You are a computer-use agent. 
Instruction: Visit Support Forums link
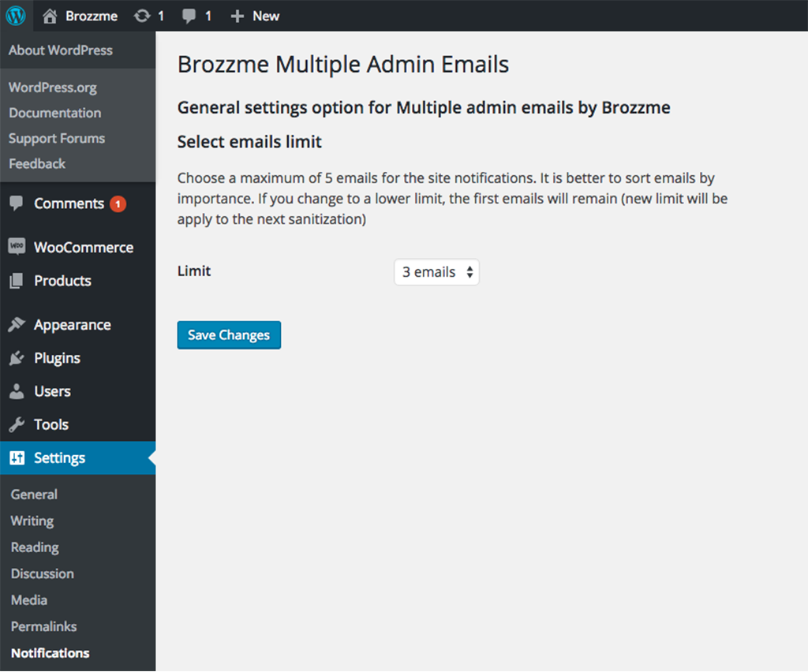coord(57,139)
